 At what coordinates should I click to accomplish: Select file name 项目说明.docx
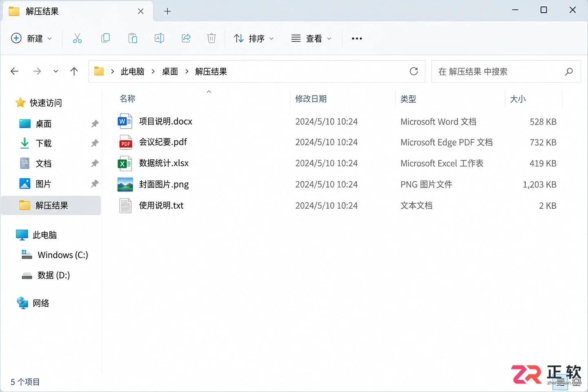click(x=165, y=121)
